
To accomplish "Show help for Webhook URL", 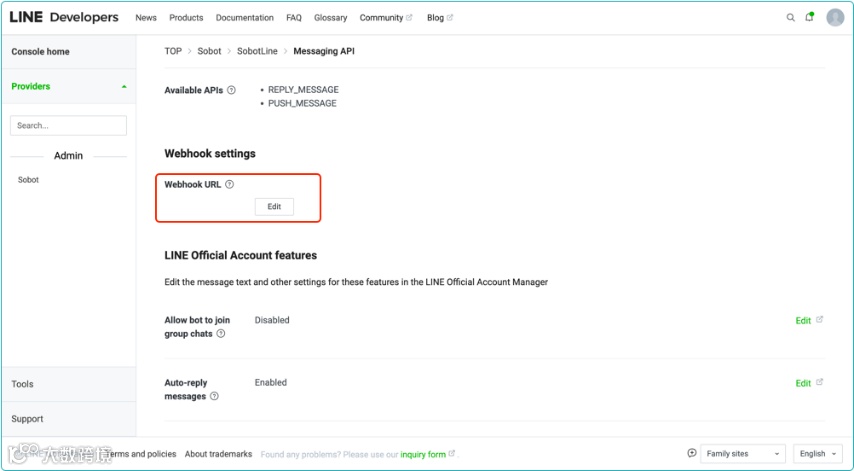I will [x=229, y=185].
